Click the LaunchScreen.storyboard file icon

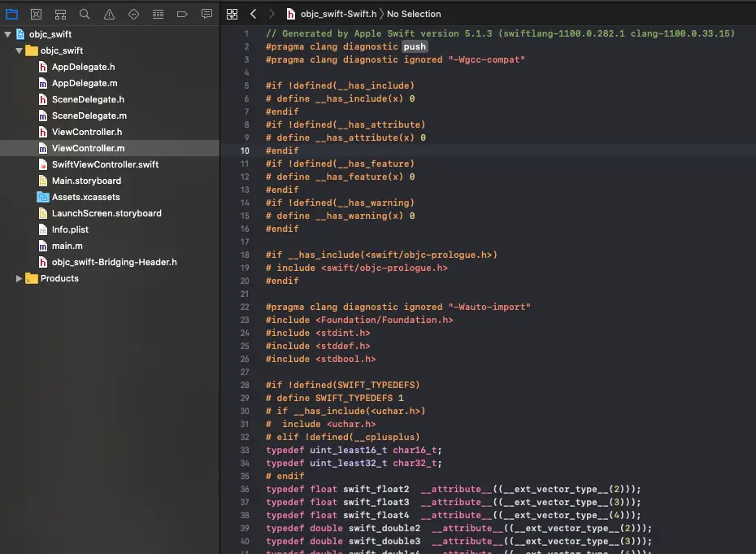pyautogui.click(x=43, y=213)
